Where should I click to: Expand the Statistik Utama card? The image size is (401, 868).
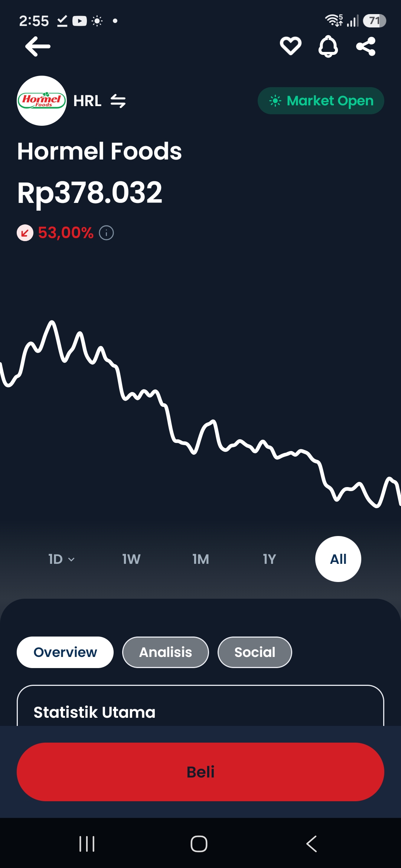tap(200, 706)
